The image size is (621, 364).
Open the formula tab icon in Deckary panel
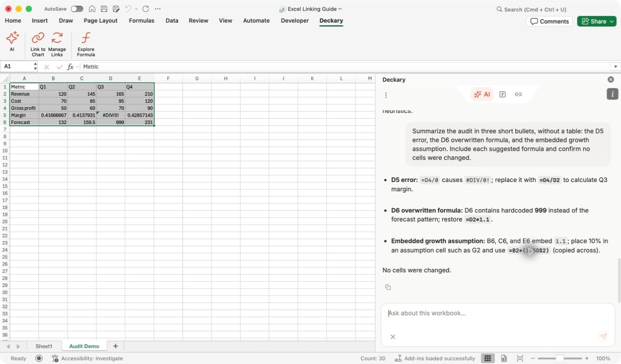(502, 94)
